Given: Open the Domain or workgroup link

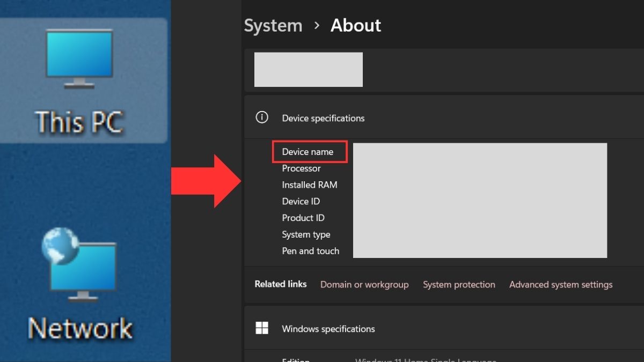Looking at the screenshot, I should 364,284.
